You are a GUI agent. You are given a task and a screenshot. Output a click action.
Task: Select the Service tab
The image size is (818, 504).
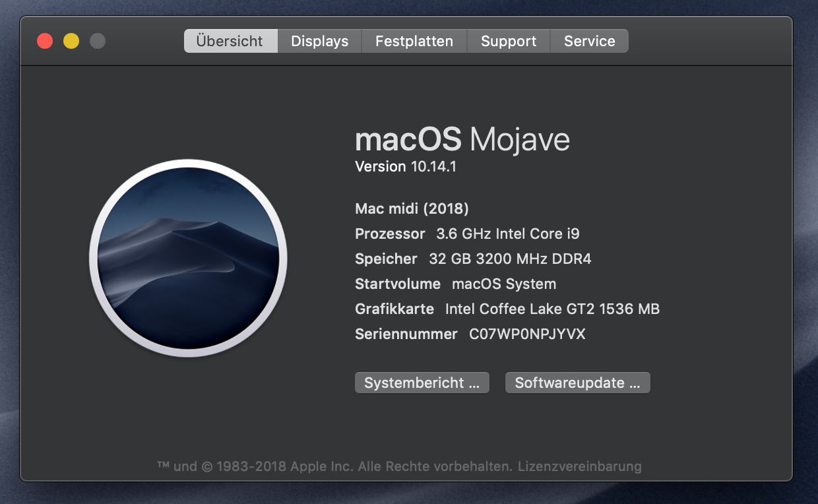(x=589, y=41)
